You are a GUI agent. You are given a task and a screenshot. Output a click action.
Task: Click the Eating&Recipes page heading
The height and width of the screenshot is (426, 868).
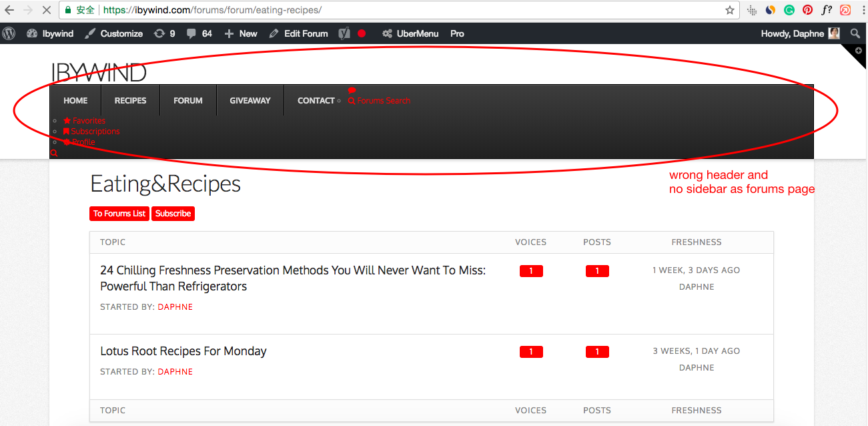click(165, 184)
